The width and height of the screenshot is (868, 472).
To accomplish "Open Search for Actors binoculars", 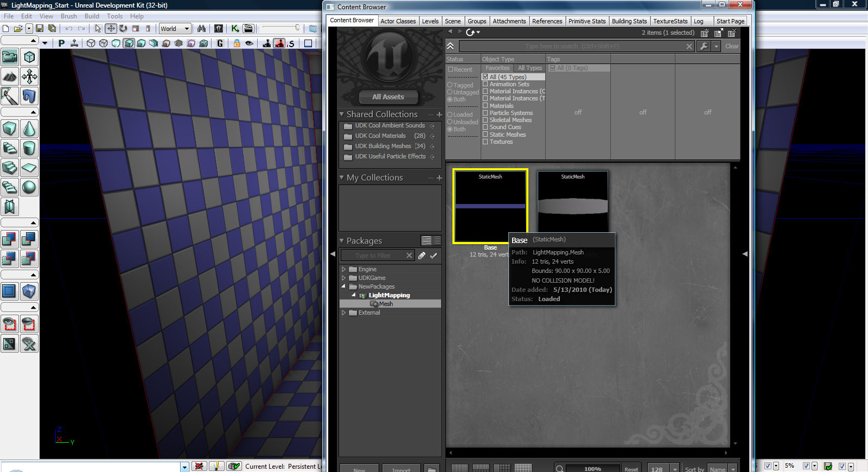I will pyautogui.click(x=201, y=29).
